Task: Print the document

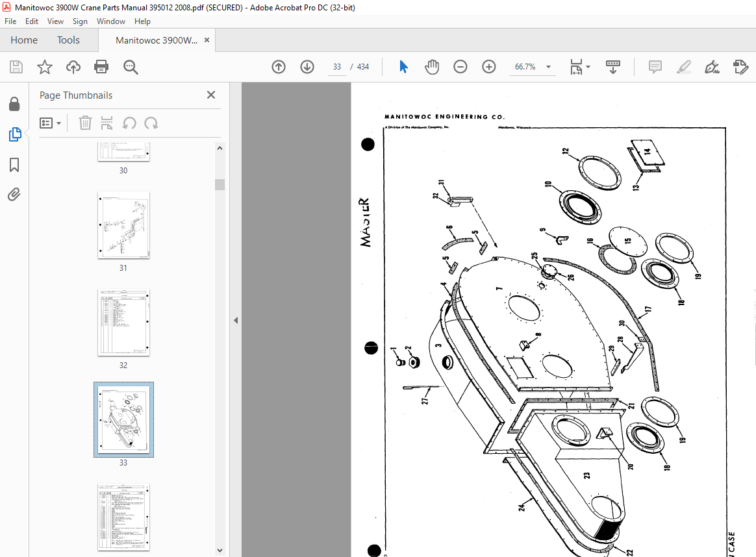Action: [101, 67]
